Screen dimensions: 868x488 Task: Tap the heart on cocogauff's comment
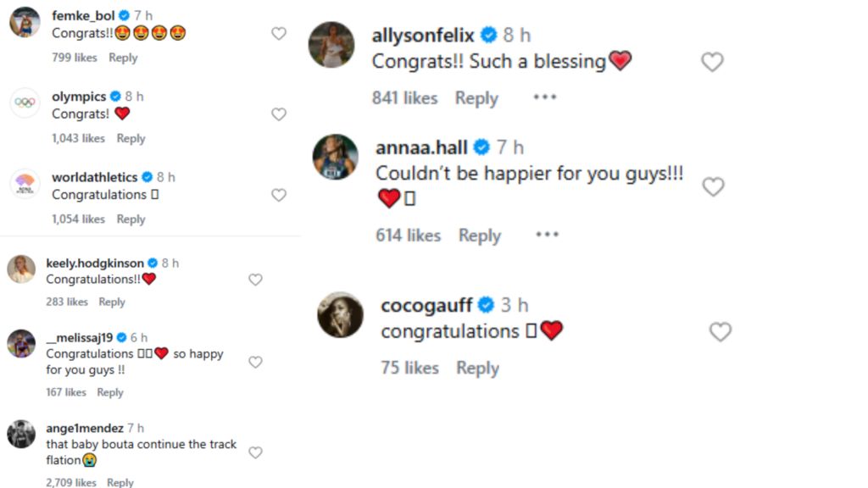click(x=721, y=332)
